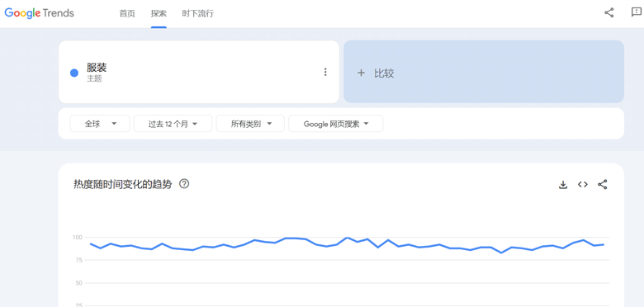Open the 首页 tab

(x=127, y=13)
